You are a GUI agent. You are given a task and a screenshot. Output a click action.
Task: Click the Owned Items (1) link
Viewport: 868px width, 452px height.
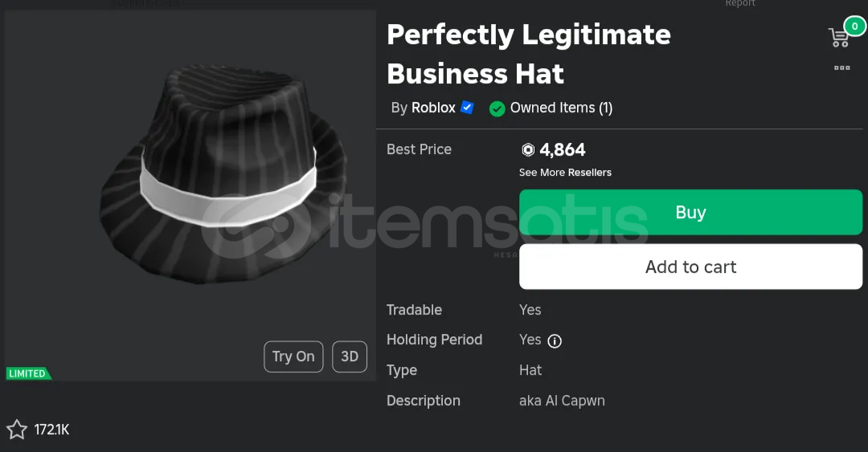(561, 108)
